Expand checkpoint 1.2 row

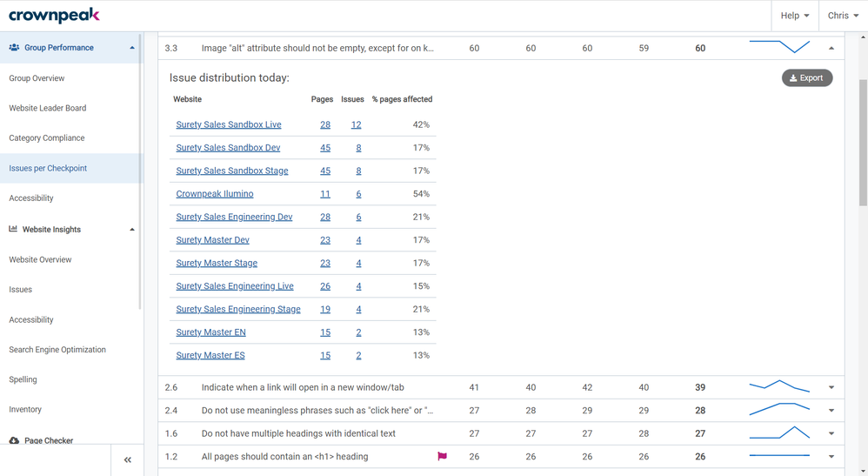coord(831,457)
